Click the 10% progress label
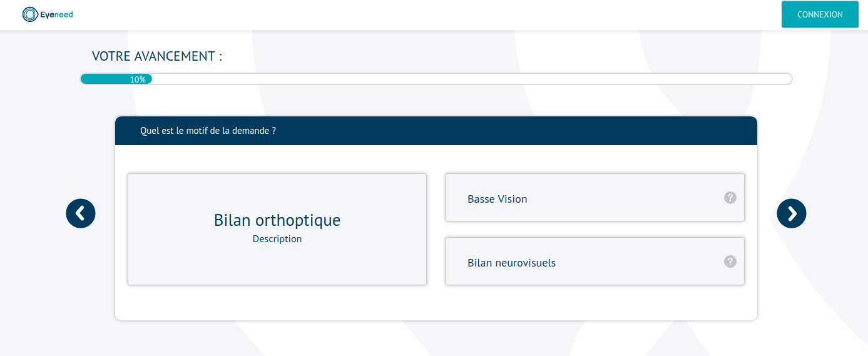 pos(138,79)
